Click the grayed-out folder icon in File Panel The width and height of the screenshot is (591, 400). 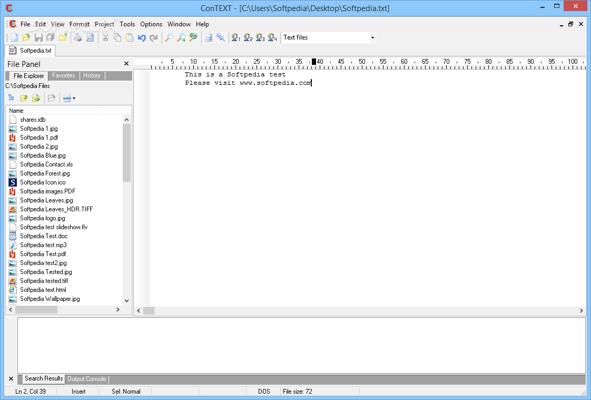click(51, 98)
